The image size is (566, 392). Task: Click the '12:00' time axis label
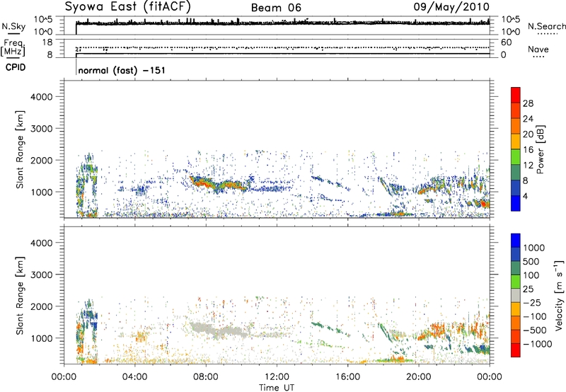(277, 377)
